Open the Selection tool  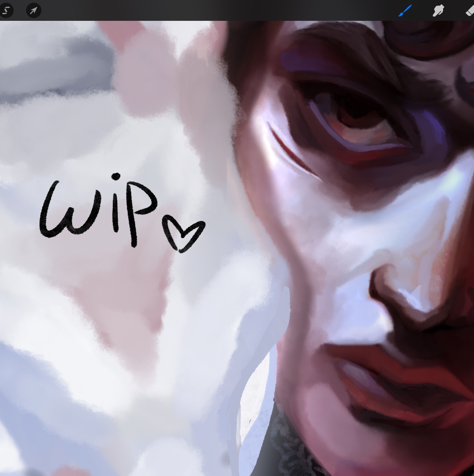pyautogui.click(x=6, y=11)
